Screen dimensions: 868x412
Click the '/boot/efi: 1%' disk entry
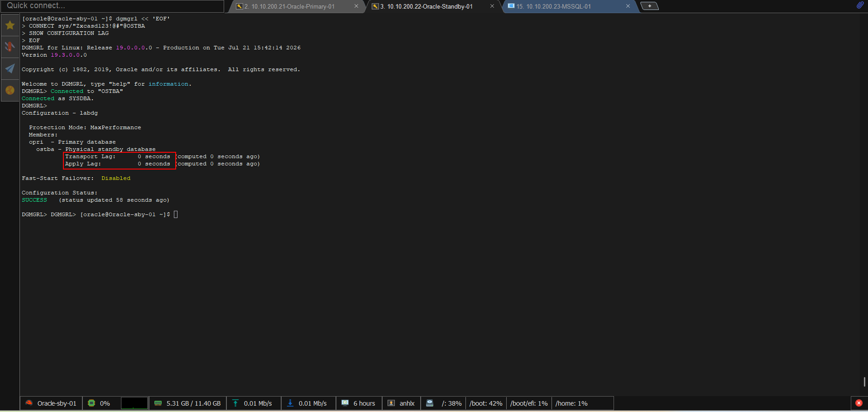pos(529,403)
